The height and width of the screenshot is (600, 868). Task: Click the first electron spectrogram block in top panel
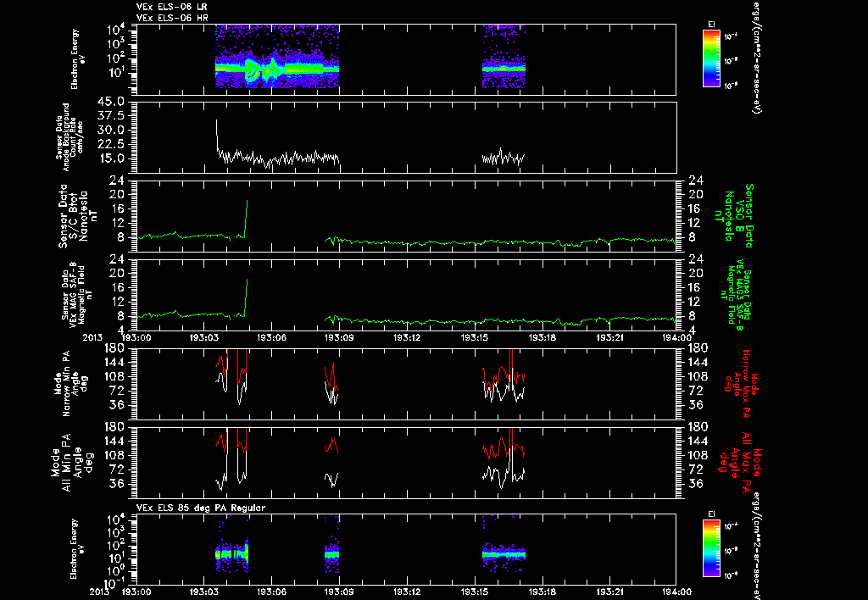tap(277, 56)
